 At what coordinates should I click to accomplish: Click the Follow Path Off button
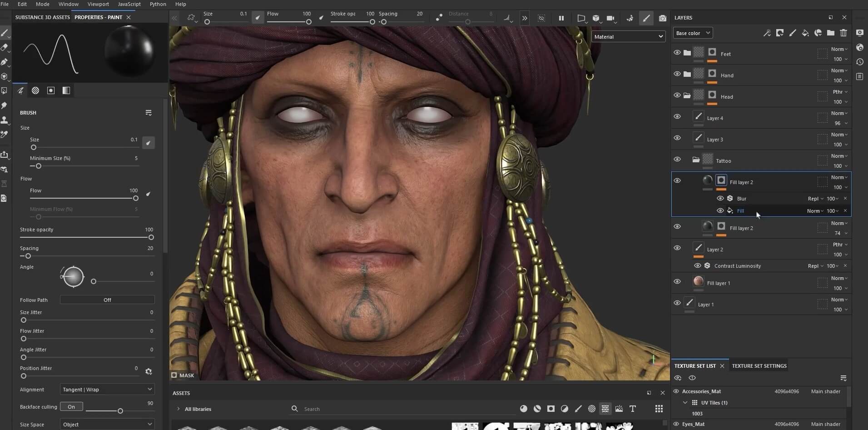tap(107, 300)
